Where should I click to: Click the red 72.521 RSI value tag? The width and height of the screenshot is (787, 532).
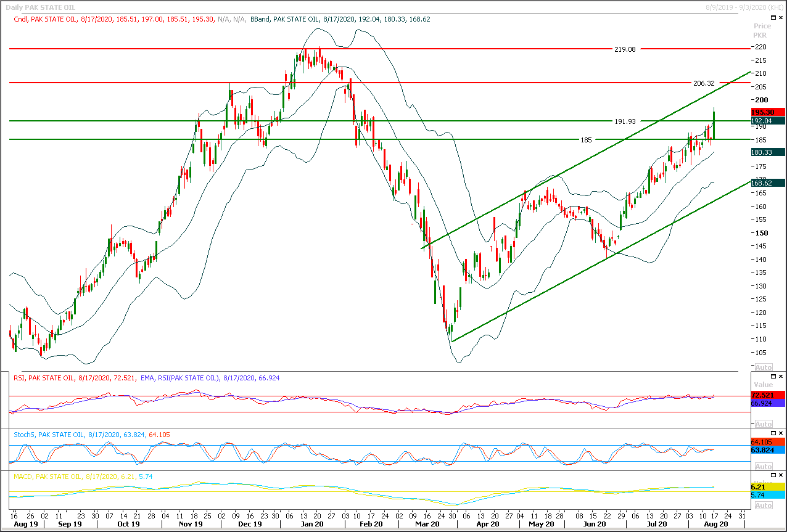coord(768,395)
